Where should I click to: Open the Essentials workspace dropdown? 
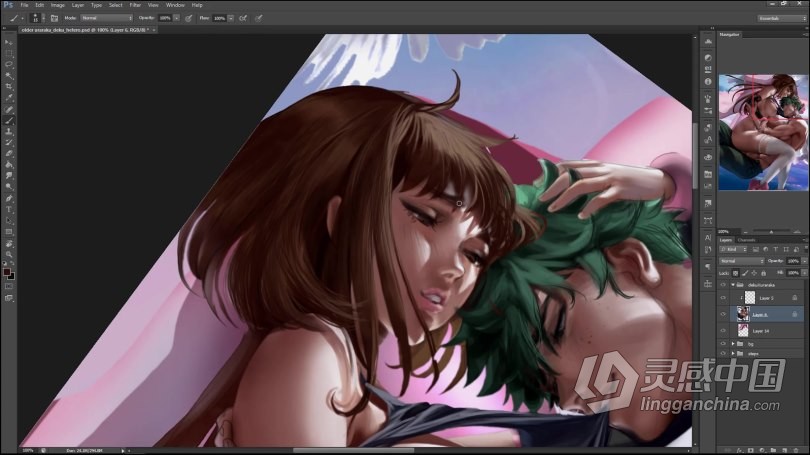782,18
